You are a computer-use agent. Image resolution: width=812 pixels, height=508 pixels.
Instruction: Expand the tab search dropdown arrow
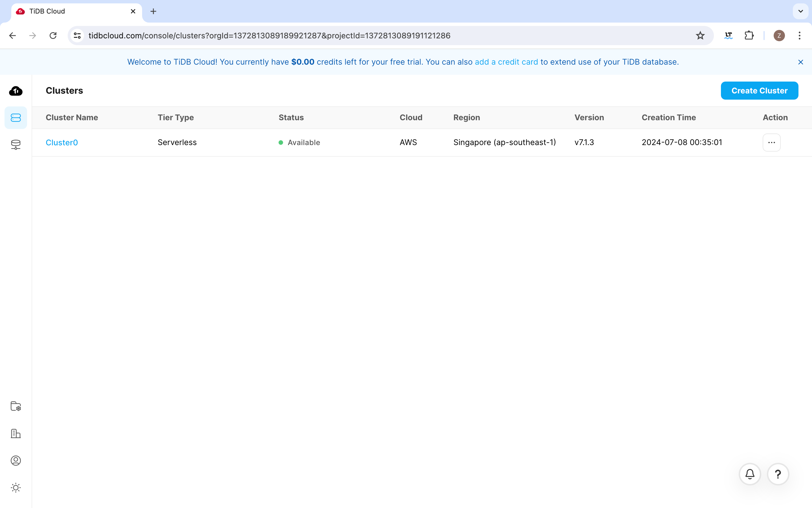tap(801, 11)
